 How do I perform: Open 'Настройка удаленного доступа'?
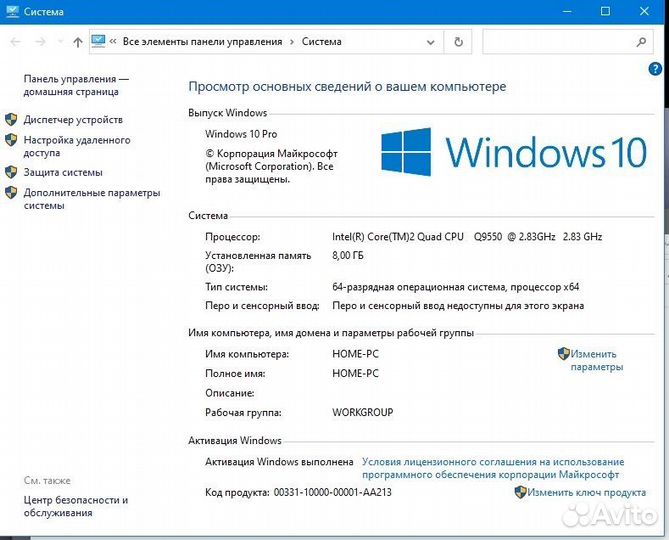77,146
